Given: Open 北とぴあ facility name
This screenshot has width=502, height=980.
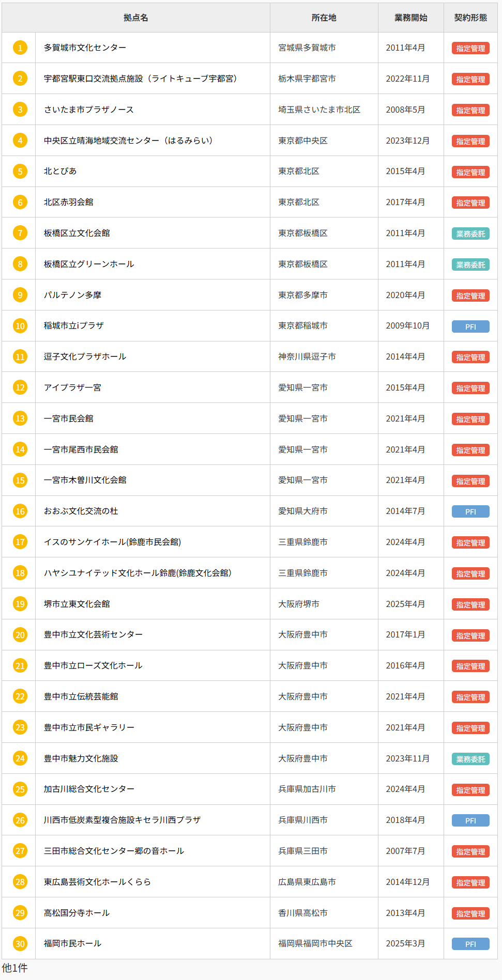Looking at the screenshot, I should [x=60, y=171].
